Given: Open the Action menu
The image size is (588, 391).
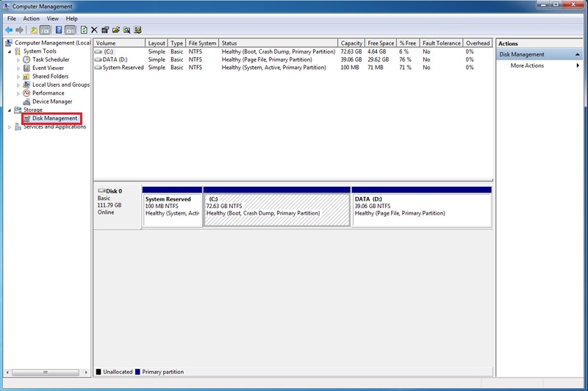Looking at the screenshot, I should click(31, 18).
